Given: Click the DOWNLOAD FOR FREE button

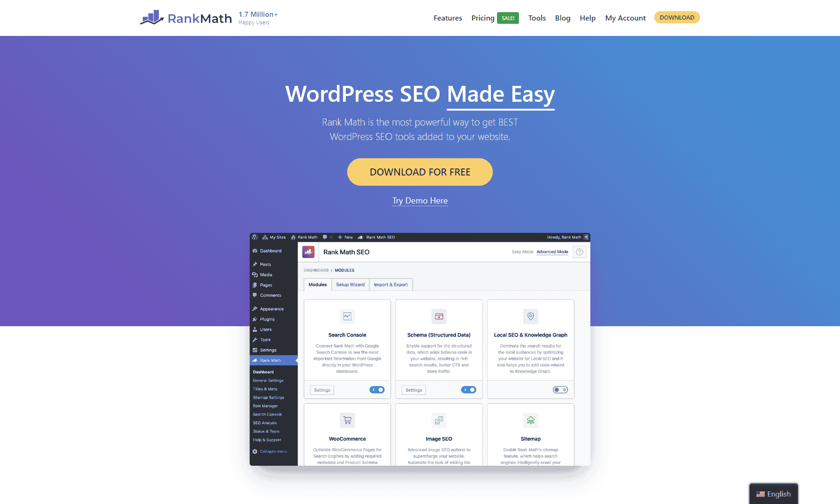Looking at the screenshot, I should coord(420,172).
